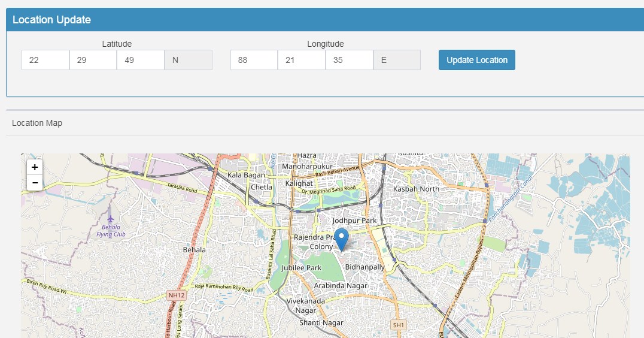Click the map zoom out (−) button
The width and height of the screenshot is (644, 338).
35,183
